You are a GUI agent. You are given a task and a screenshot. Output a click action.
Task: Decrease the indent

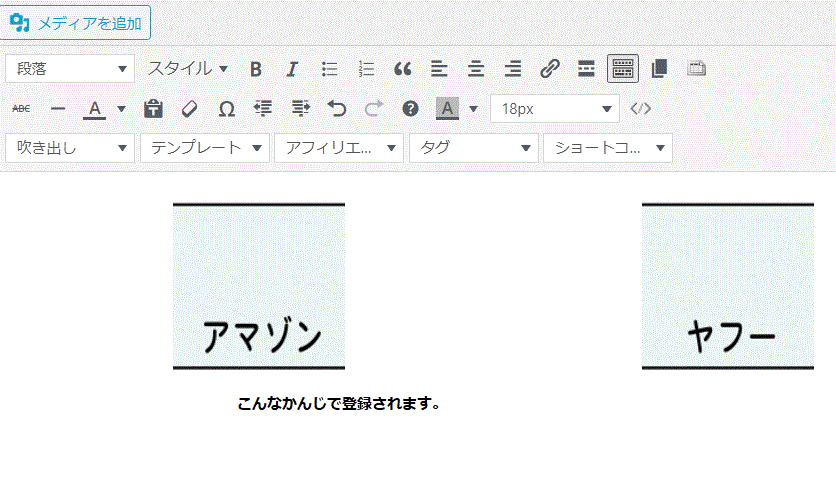tap(263, 109)
